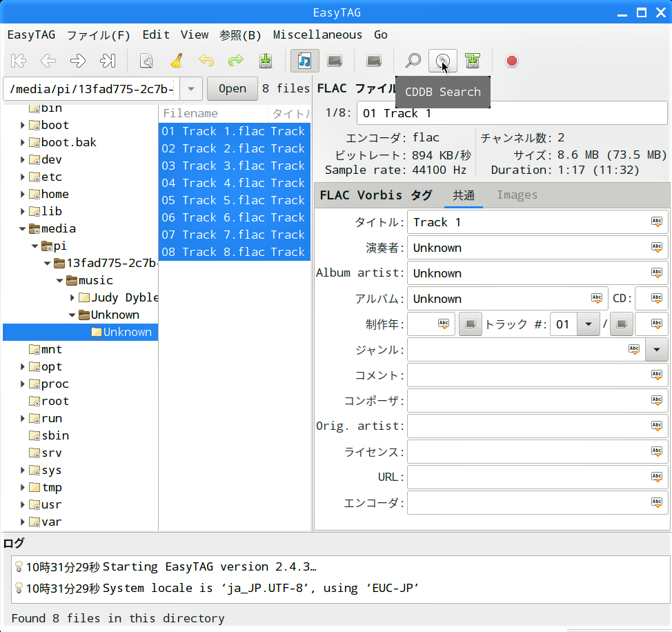Open the Edit menu
Image resolution: width=672 pixels, height=632 pixels.
tap(156, 34)
